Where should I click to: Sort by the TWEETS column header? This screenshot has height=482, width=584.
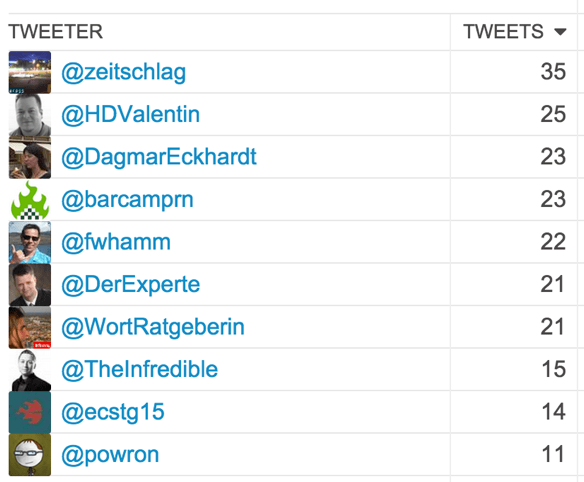(503, 31)
